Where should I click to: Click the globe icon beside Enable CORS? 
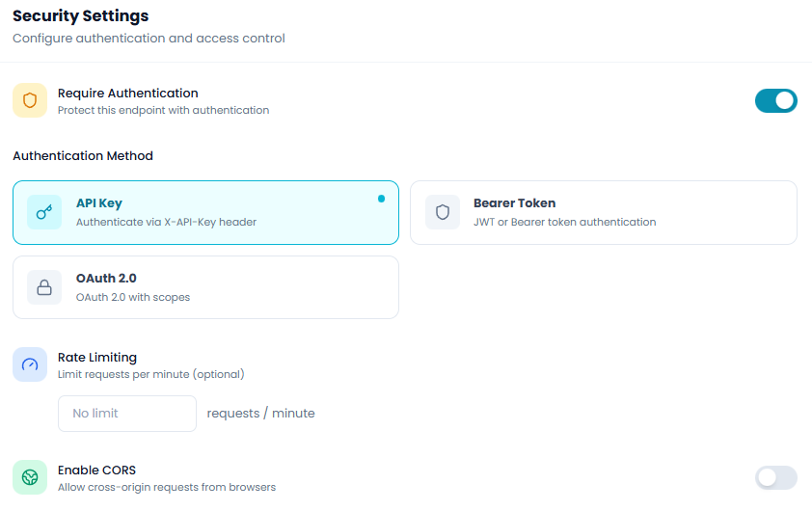coord(30,477)
